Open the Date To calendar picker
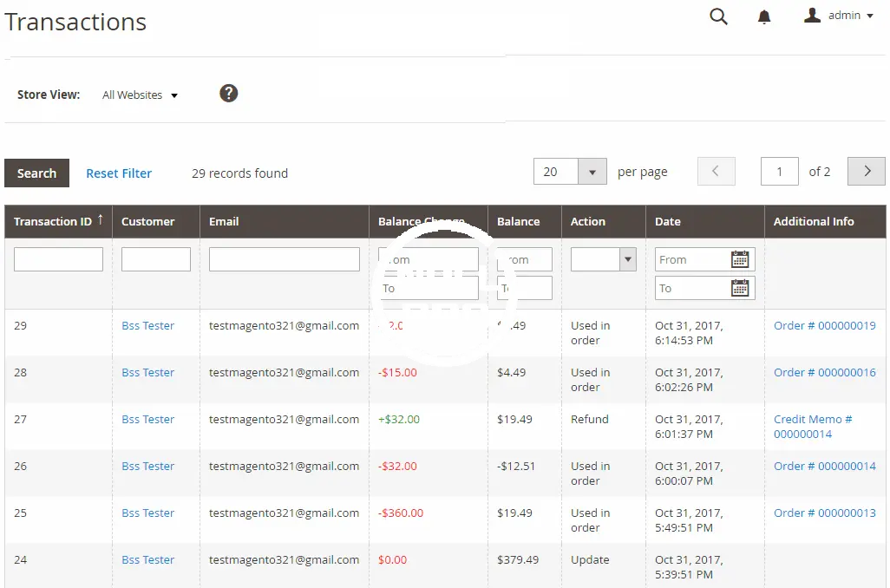890x588 pixels. 740,288
